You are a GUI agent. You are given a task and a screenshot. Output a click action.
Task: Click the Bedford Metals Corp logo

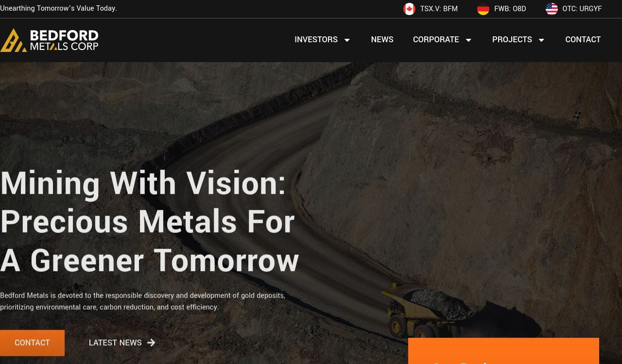click(49, 40)
